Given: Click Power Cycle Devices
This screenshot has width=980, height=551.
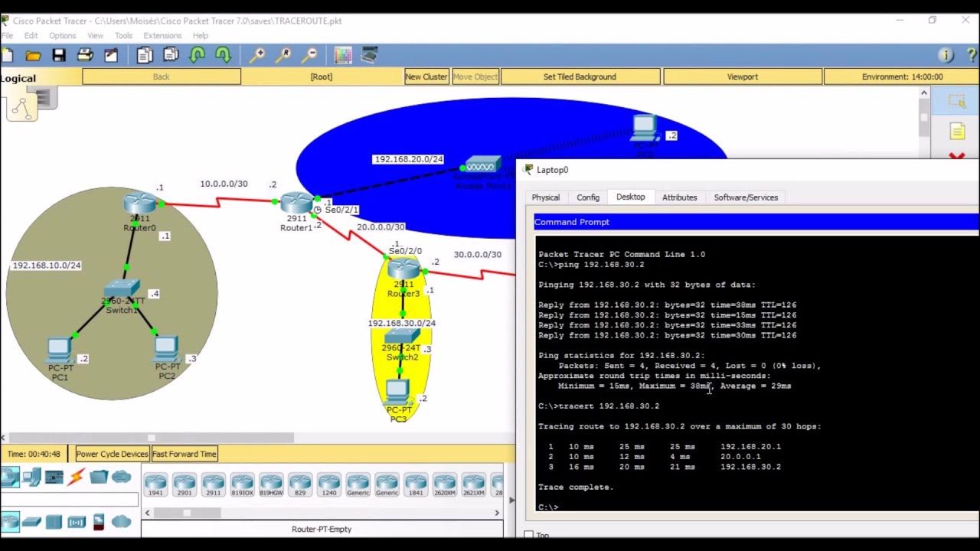Looking at the screenshot, I should point(112,454).
